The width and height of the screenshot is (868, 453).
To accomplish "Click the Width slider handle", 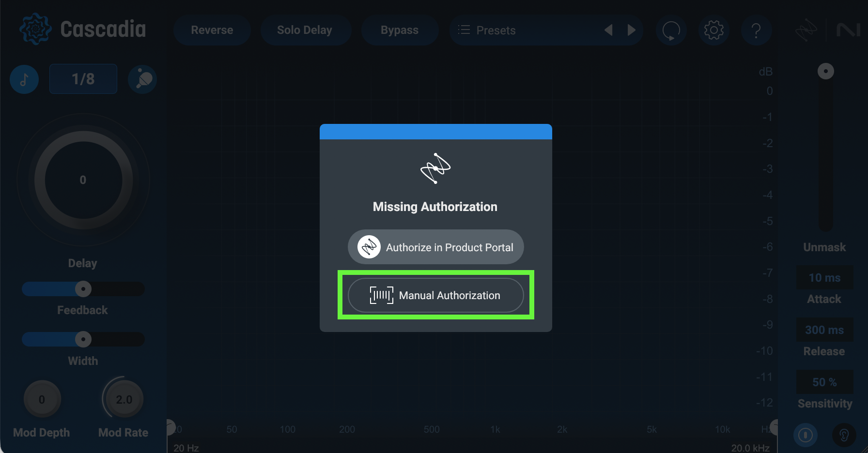I will click(x=83, y=339).
